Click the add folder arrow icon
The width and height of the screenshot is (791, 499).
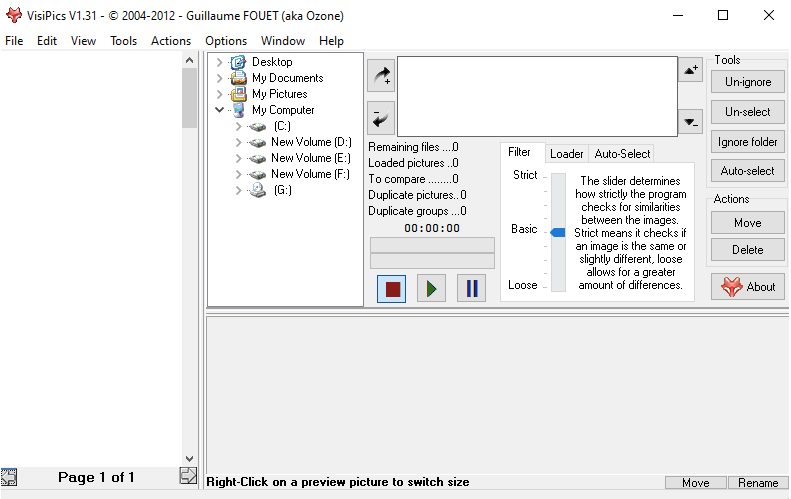coord(381,76)
